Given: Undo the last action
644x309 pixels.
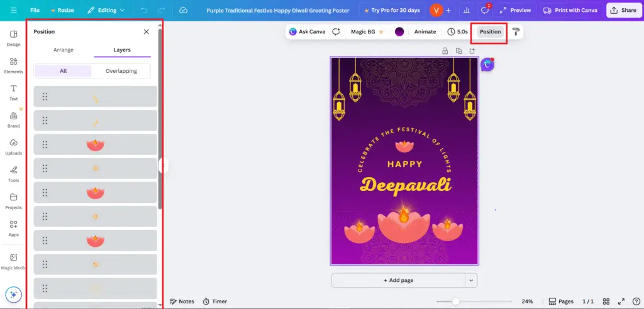Looking at the screenshot, I should pyautogui.click(x=144, y=10).
